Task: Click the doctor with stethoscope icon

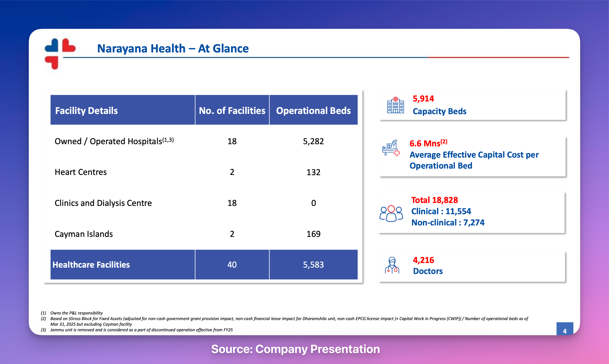Action: tap(392, 265)
